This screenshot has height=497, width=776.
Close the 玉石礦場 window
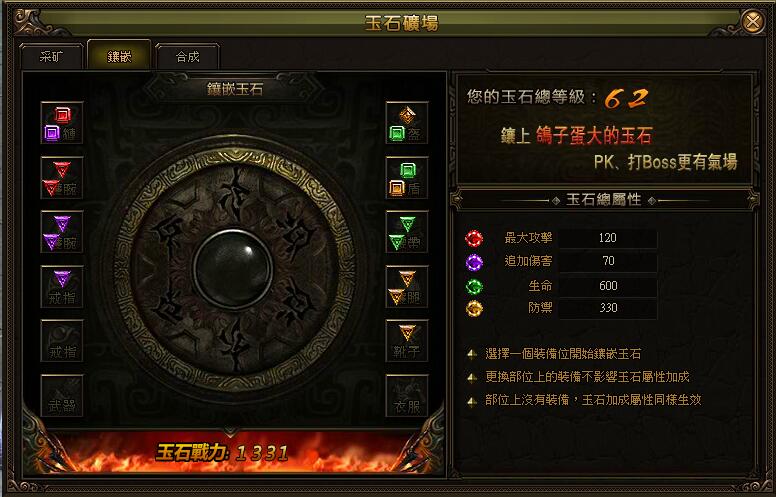coord(753,22)
